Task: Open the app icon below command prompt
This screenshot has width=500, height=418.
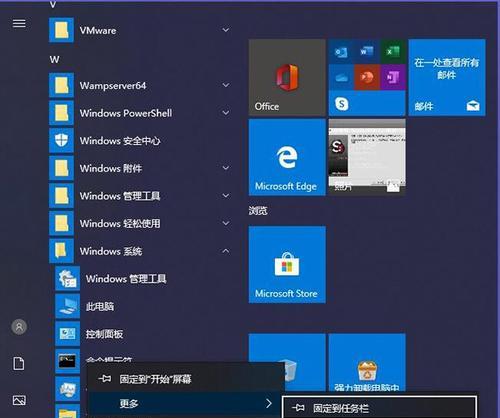Action: 68,389
